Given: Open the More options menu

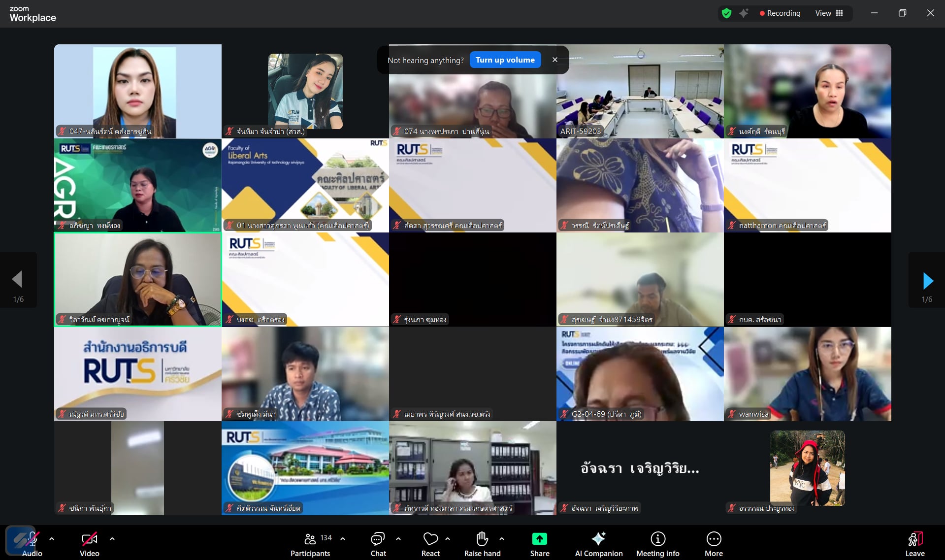Looking at the screenshot, I should 714,544.
